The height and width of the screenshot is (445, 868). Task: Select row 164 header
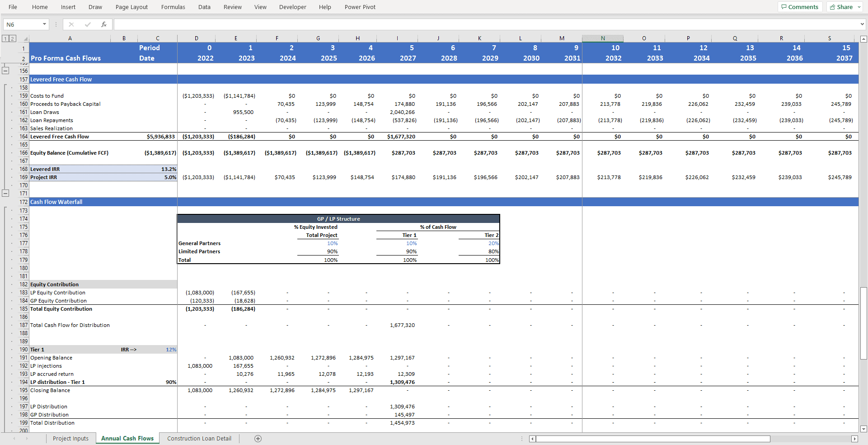click(23, 137)
